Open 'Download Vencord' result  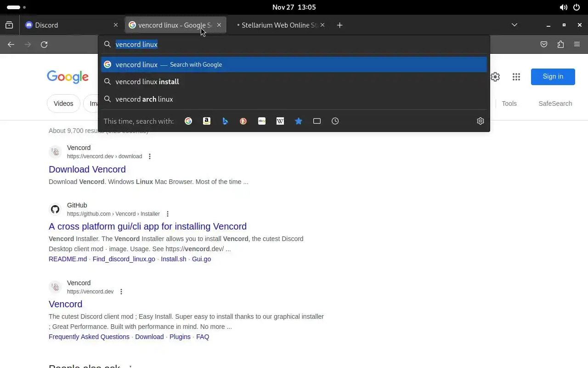click(x=87, y=169)
